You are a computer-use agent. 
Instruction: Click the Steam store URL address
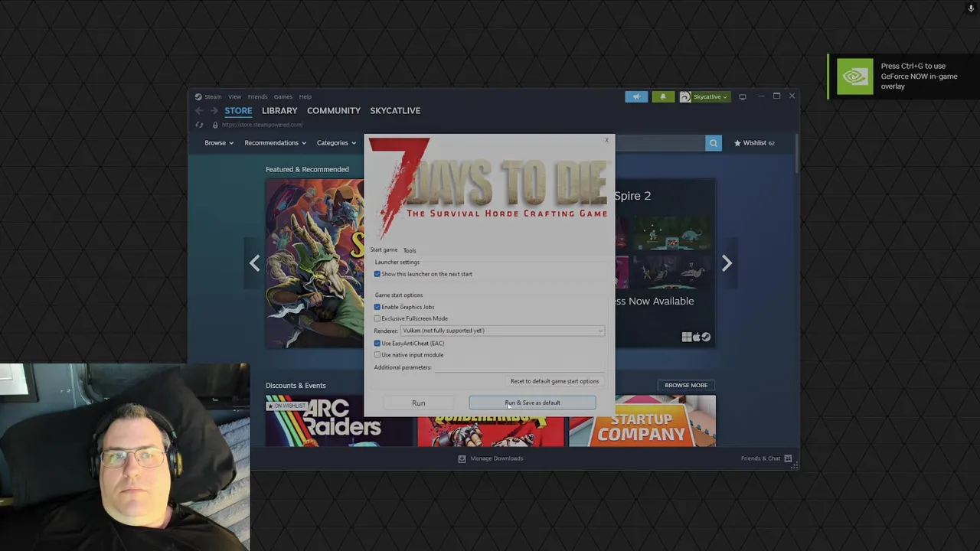point(262,125)
